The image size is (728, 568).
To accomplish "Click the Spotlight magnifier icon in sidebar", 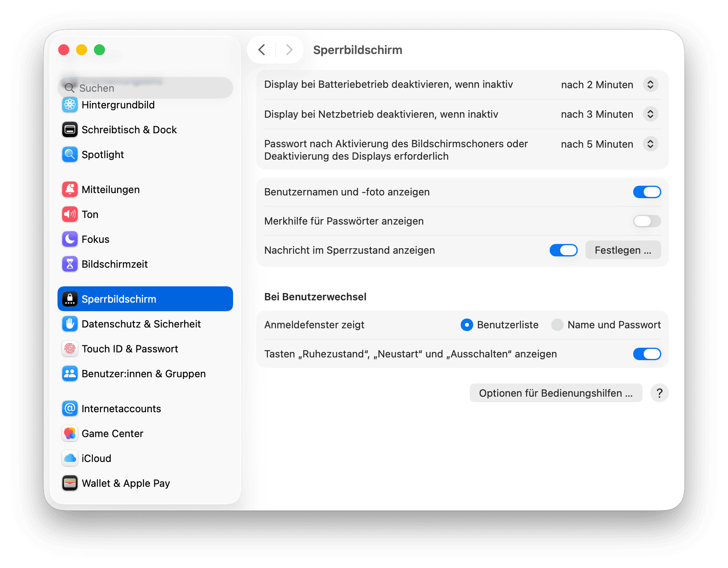I will [x=70, y=155].
